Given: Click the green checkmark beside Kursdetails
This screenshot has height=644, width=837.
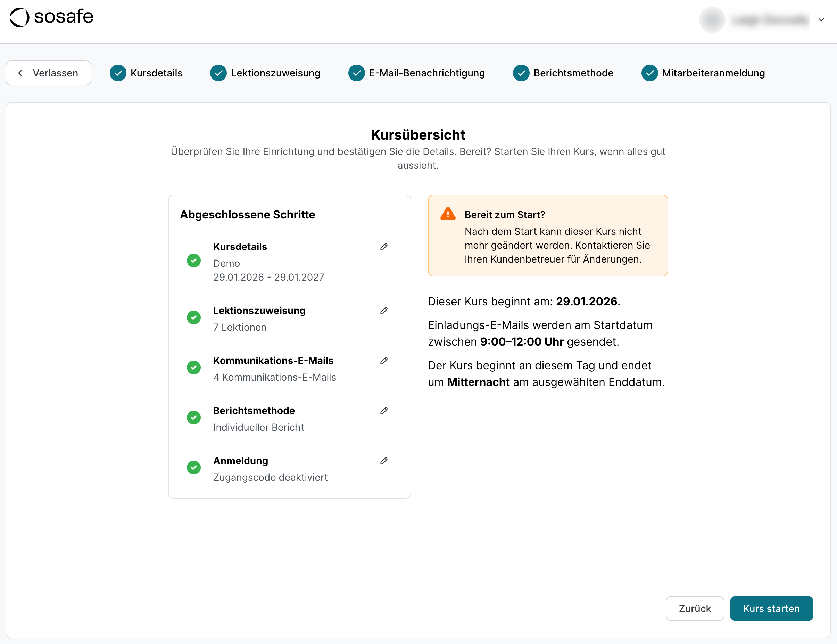Looking at the screenshot, I should coord(194,261).
